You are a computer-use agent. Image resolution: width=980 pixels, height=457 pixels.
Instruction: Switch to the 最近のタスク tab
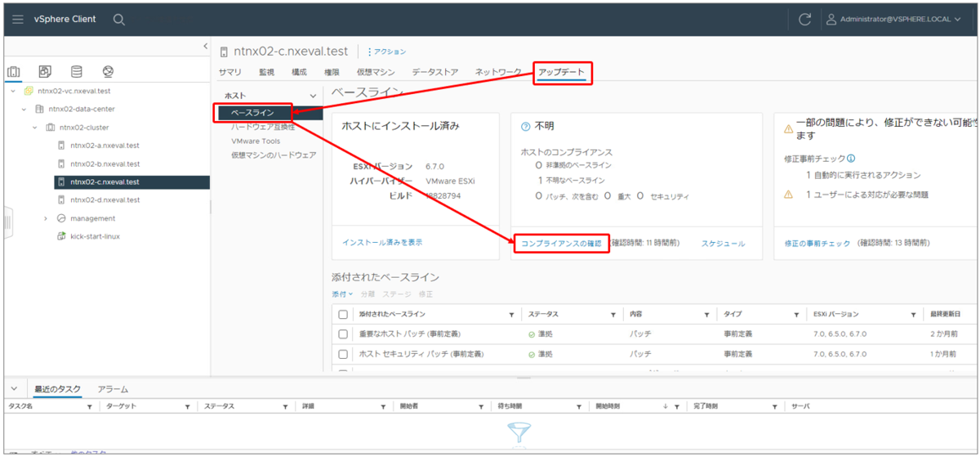tap(57, 389)
